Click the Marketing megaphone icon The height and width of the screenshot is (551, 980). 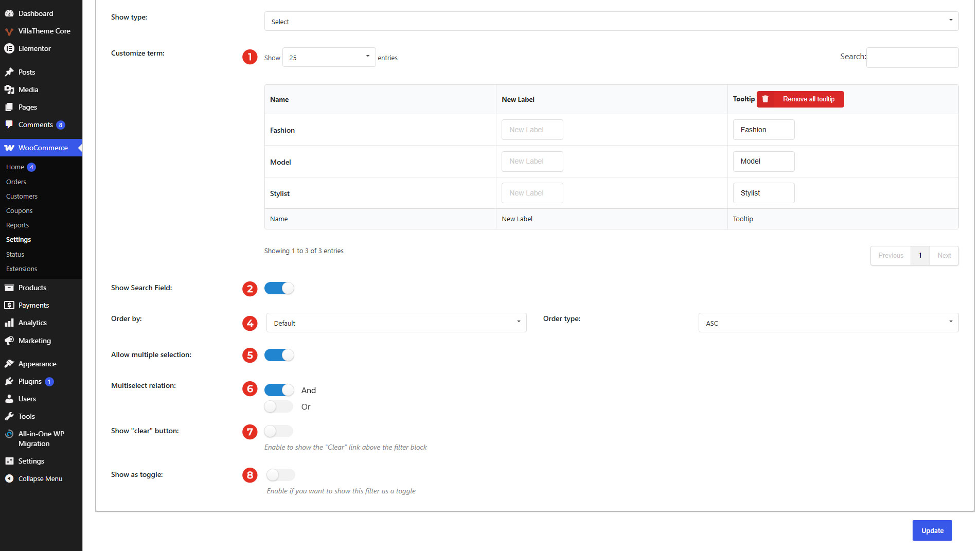[9, 341]
